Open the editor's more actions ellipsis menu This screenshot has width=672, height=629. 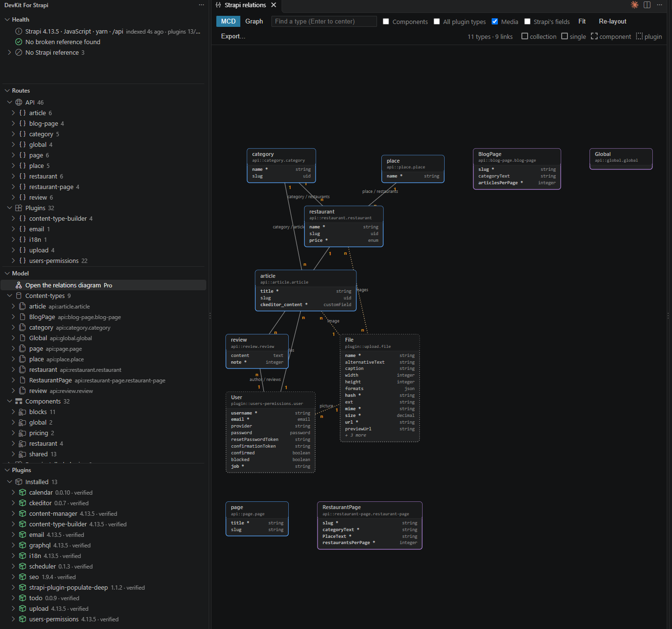click(660, 5)
